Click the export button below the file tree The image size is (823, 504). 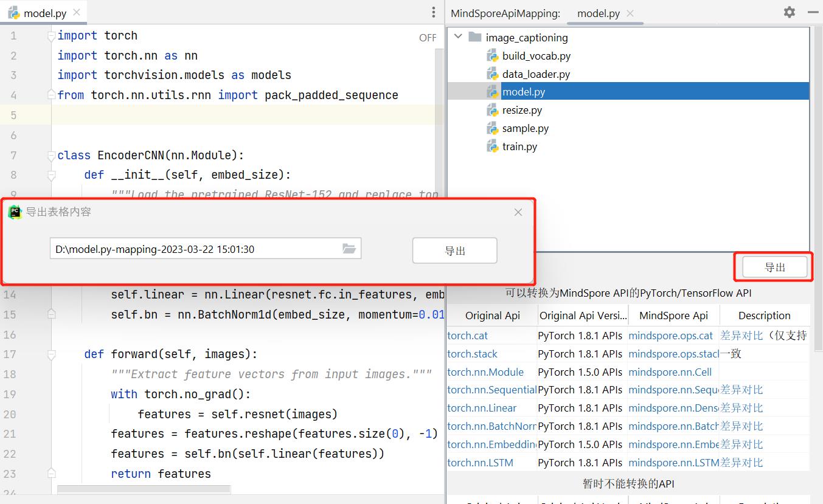[775, 267]
